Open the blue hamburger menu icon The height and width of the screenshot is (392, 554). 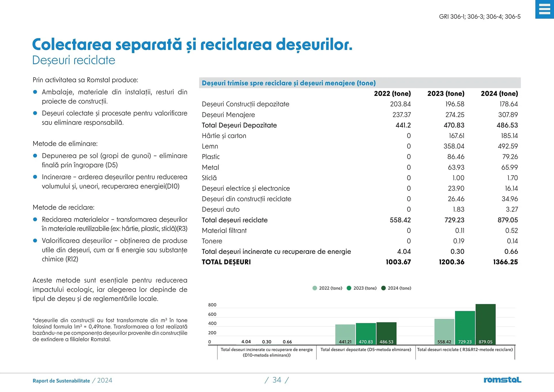click(544, 9)
